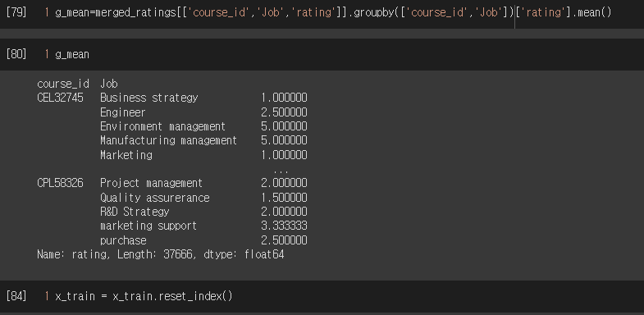Viewport: 644px width, 315px height.
Task: Click the x_train.reset_index() code line
Action: (x=144, y=296)
